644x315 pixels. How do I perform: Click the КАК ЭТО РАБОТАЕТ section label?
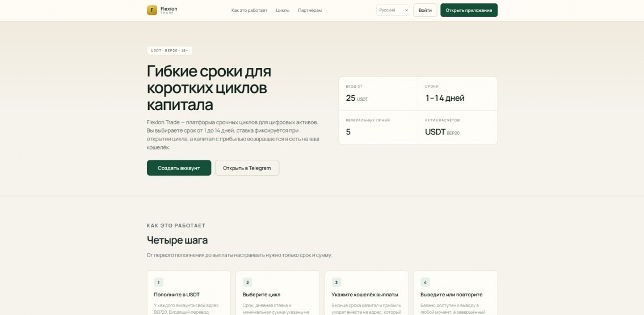176,225
